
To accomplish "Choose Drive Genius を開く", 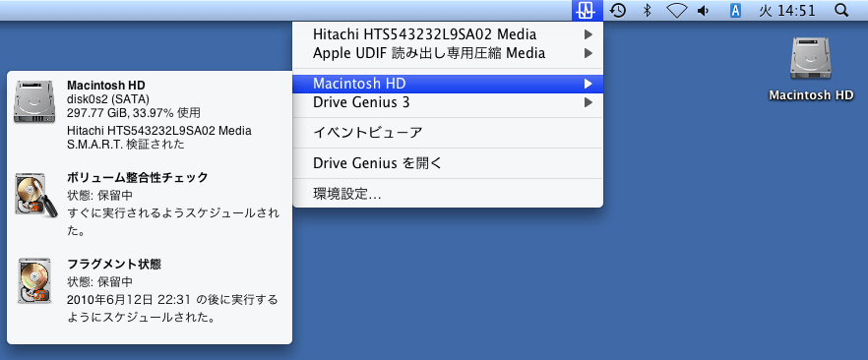I will click(x=447, y=163).
